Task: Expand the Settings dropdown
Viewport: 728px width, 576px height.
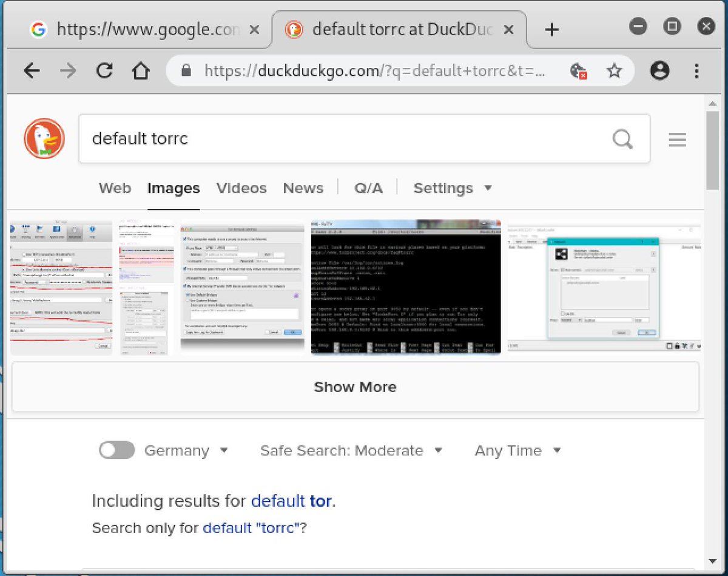Action: [453, 188]
